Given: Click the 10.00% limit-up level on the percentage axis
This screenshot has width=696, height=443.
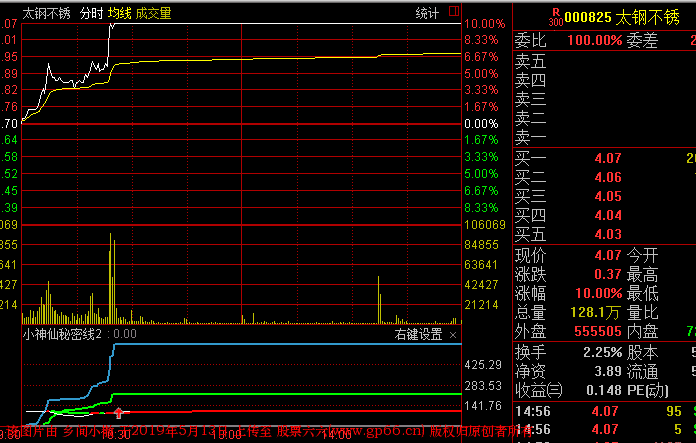Looking at the screenshot, I should point(484,23).
